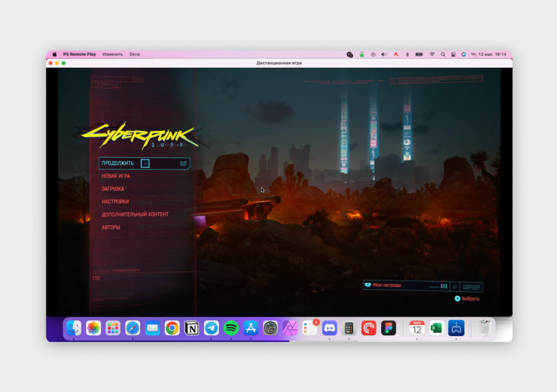The height and width of the screenshot is (392, 557).
Task: Click the date and time in menu bar
Action: tap(489, 54)
